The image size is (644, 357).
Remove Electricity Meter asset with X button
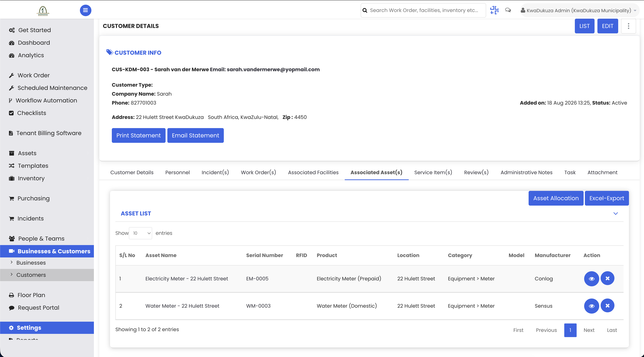pos(607,278)
